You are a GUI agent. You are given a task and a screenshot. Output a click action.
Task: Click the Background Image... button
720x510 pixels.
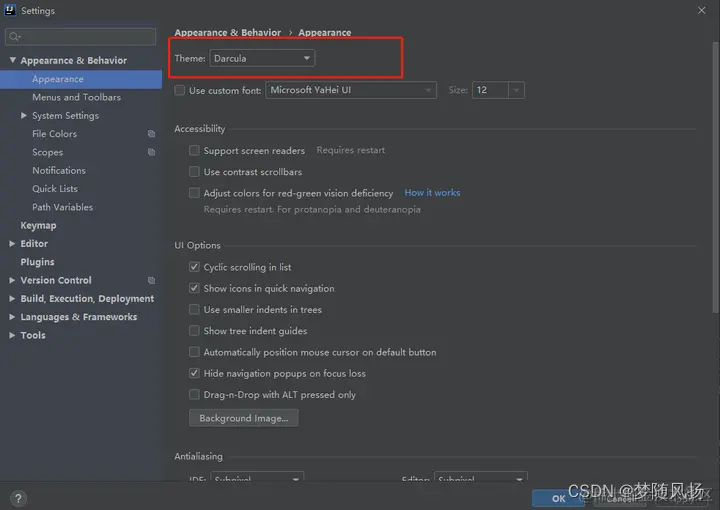[244, 418]
